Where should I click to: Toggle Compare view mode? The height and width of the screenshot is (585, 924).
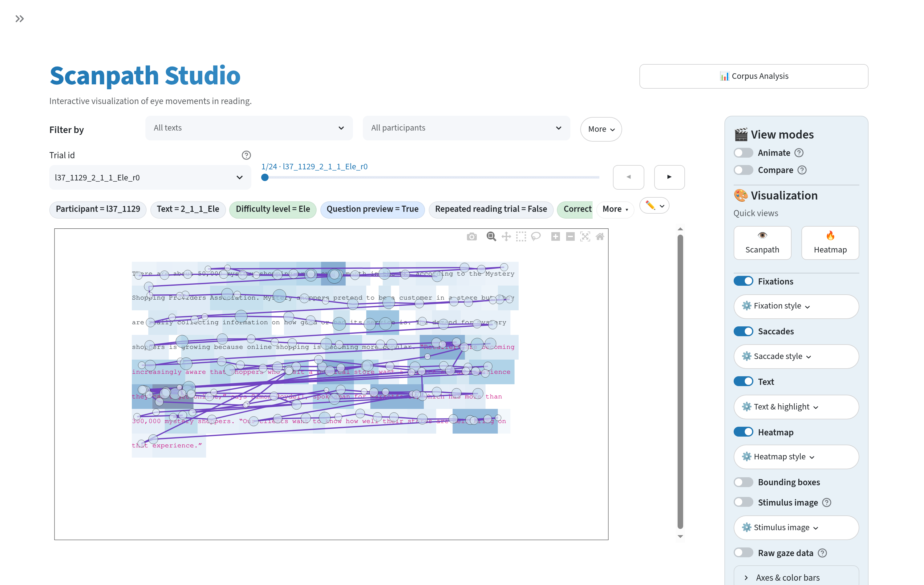point(743,170)
